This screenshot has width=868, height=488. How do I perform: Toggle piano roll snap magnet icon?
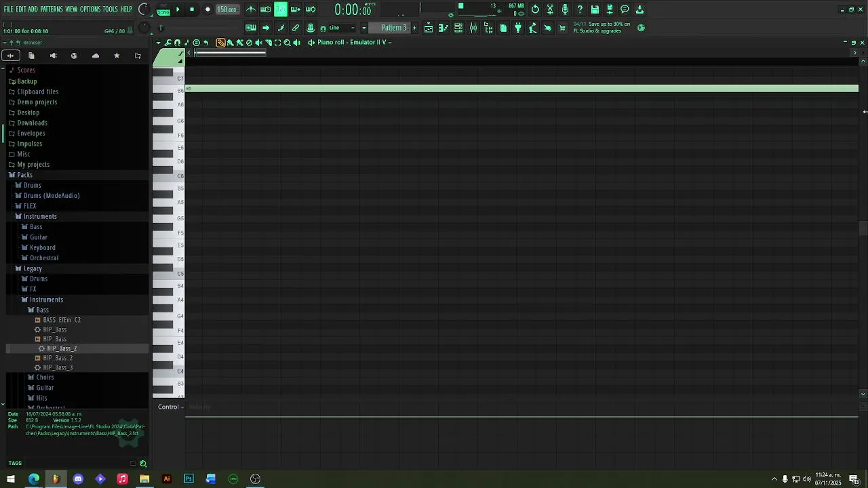pos(177,43)
